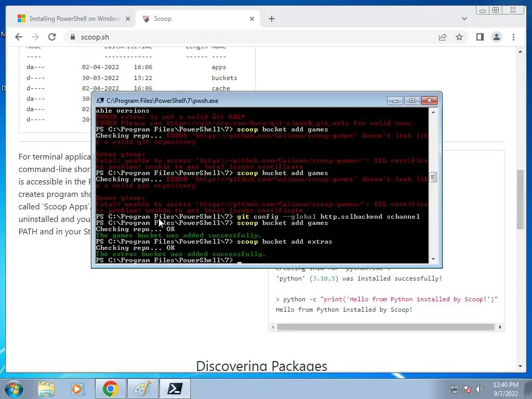Open Paint from the taskbar

pyautogui.click(x=143, y=389)
